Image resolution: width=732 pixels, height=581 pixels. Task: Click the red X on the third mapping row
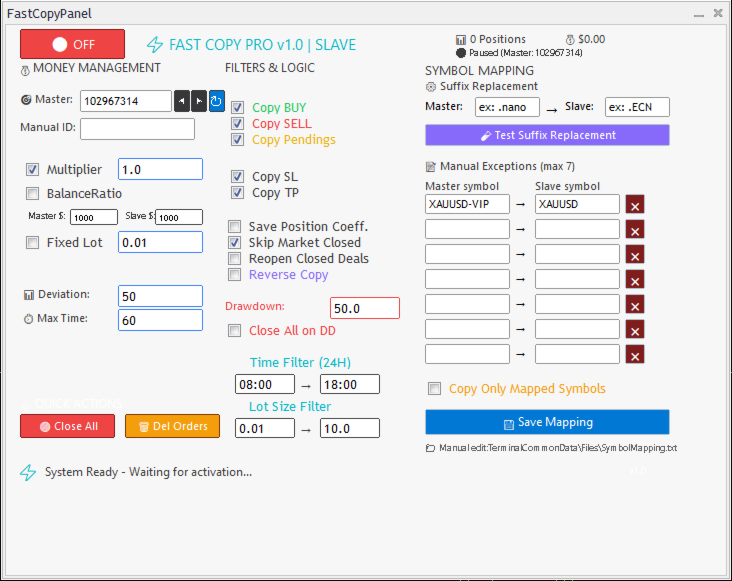tap(635, 254)
